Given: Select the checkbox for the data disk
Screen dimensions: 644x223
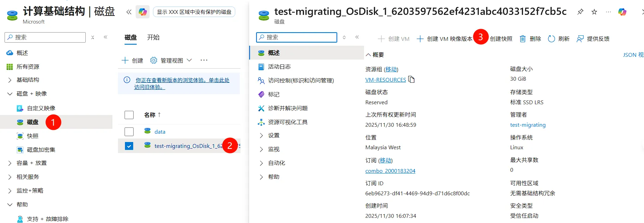Looking at the screenshot, I should (129, 132).
